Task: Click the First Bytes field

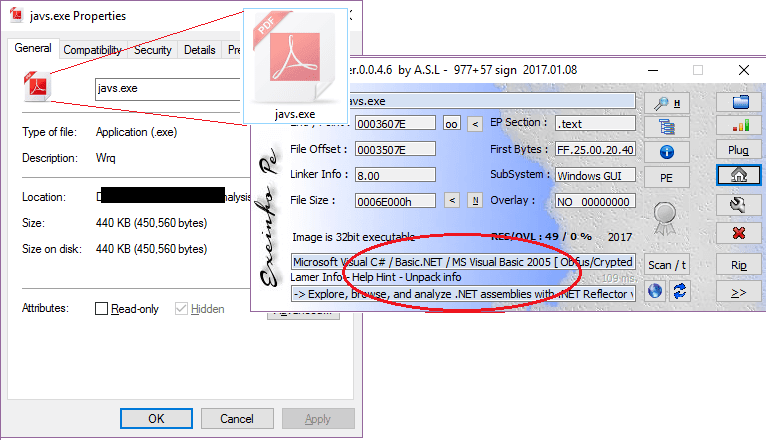Action: (595, 149)
